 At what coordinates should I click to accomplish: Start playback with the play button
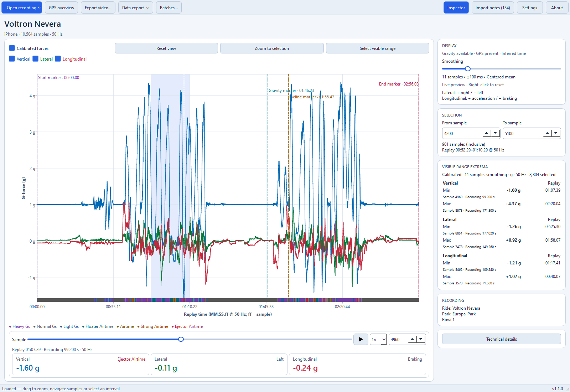(361, 339)
